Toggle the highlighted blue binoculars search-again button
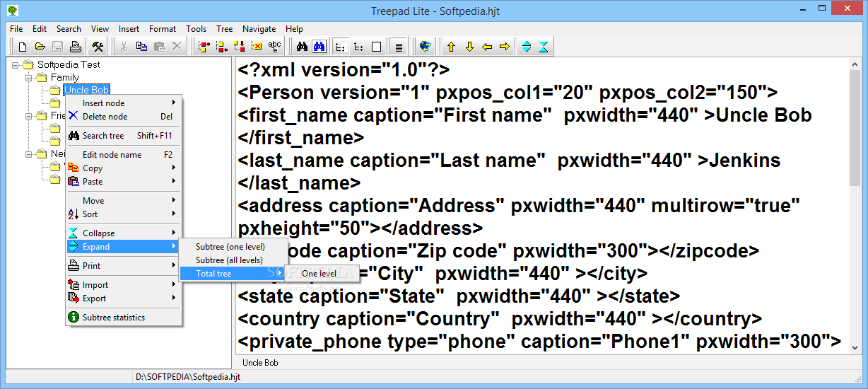Screen dimensions: 868x389 319,47
